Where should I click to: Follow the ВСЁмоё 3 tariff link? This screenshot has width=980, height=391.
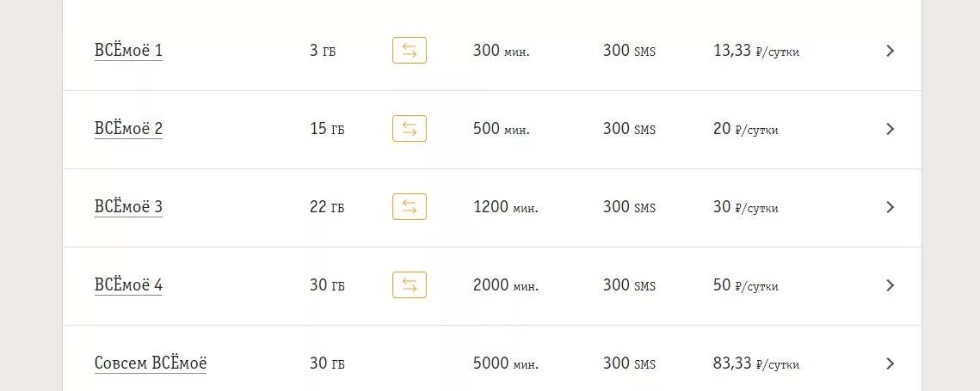pyautogui.click(x=128, y=207)
